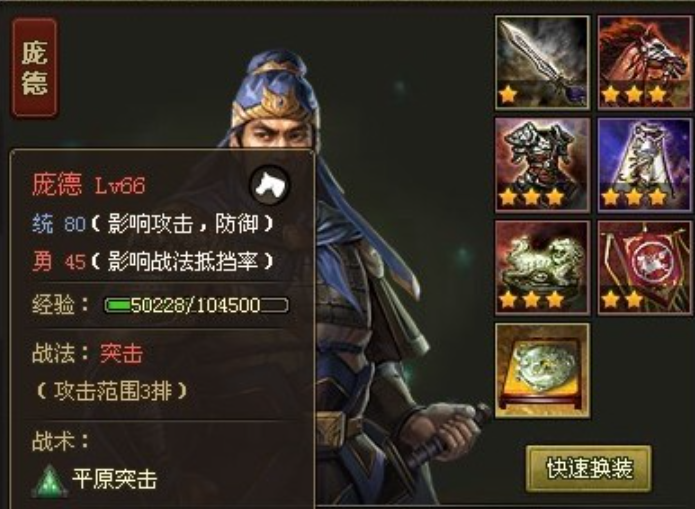Click the red 突击 skill name
This screenshot has width=695, height=509.
point(121,353)
